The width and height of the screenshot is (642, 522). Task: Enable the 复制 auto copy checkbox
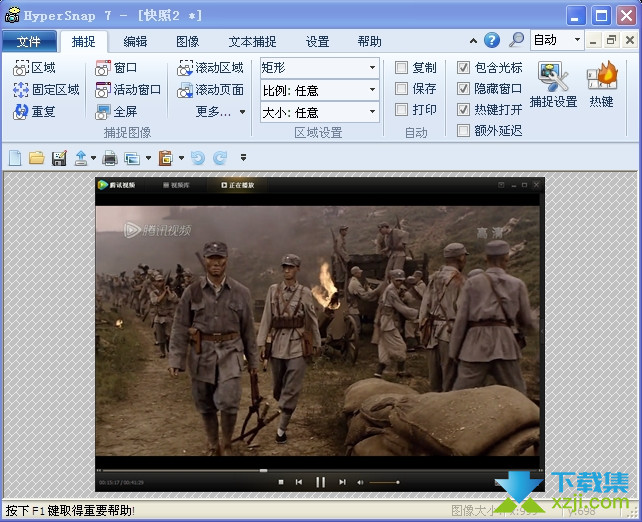click(401, 68)
